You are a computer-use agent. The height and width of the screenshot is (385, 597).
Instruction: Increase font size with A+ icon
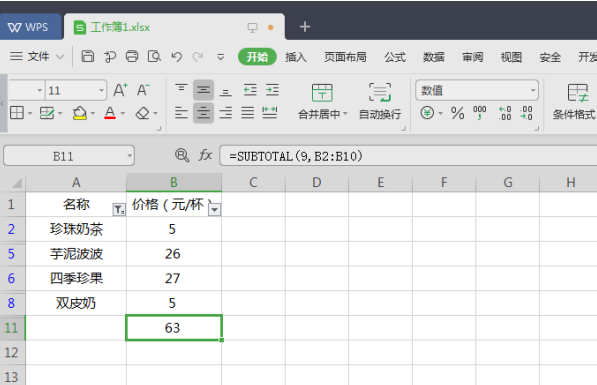120,90
